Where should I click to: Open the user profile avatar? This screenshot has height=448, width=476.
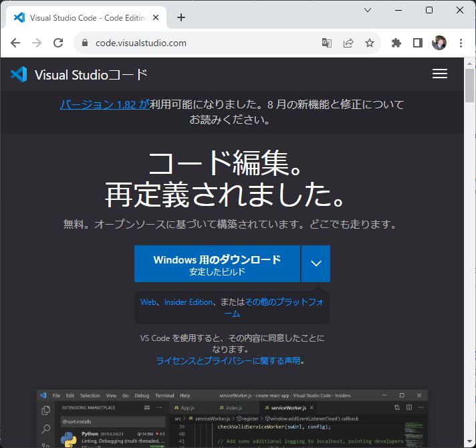pyautogui.click(x=439, y=43)
